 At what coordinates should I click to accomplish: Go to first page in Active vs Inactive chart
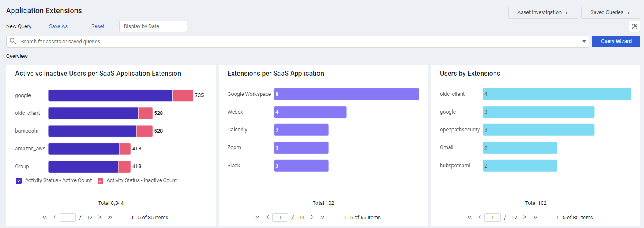tap(45, 217)
